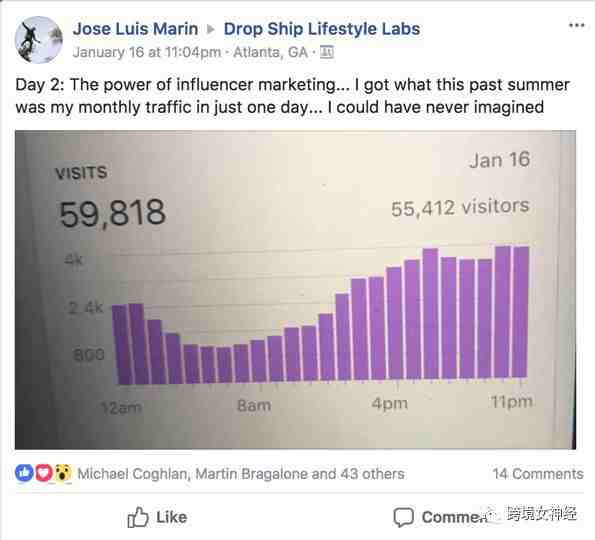Image resolution: width=595 pixels, height=540 pixels.
Task: Click the January 16 at 11:04pm timestamp
Action: [x=147, y=52]
